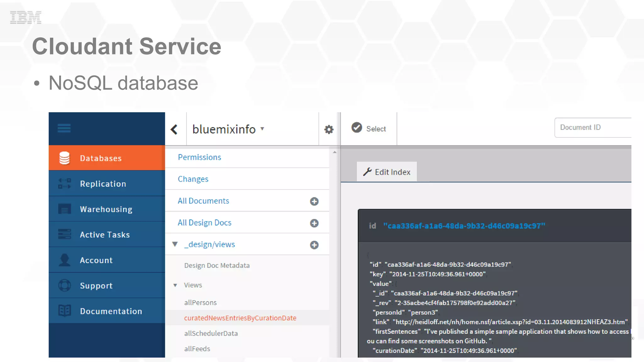This screenshot has width=644, height=362.
Task: Open the Warehousing menu item
Action: (107, 209)
